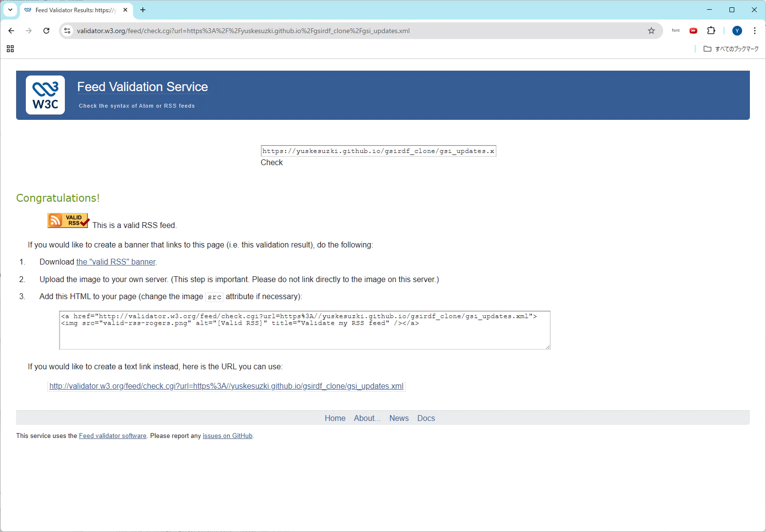The width and height of the screenshot is (766, 532).
Task: Click inside the HTML snippet textarea
Action: tap(305, 330)
